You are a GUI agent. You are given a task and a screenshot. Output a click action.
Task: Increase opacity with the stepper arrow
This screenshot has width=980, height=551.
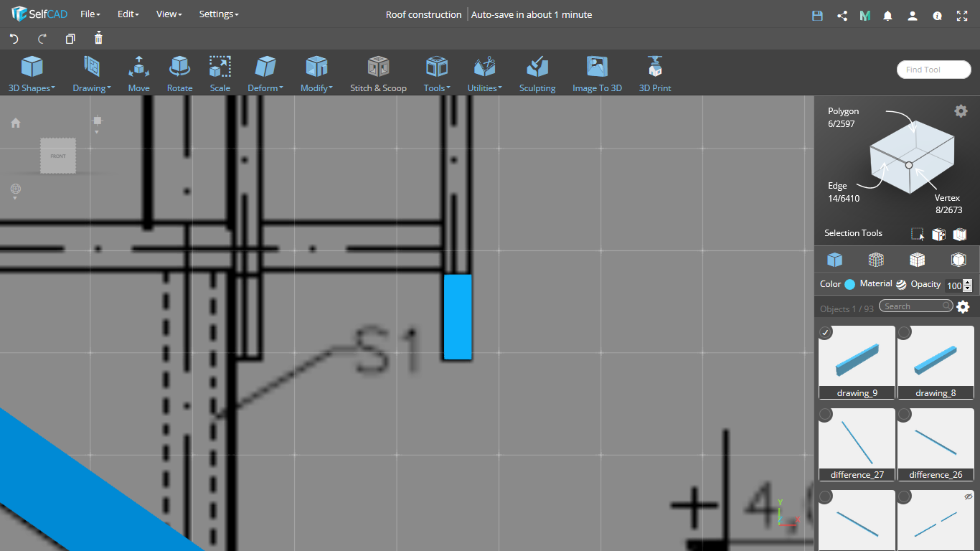pyautogui.click(x=968, y=282)
